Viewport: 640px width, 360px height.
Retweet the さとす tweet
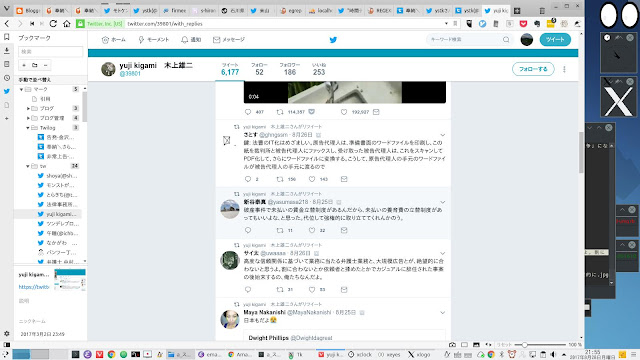(280, 179)
